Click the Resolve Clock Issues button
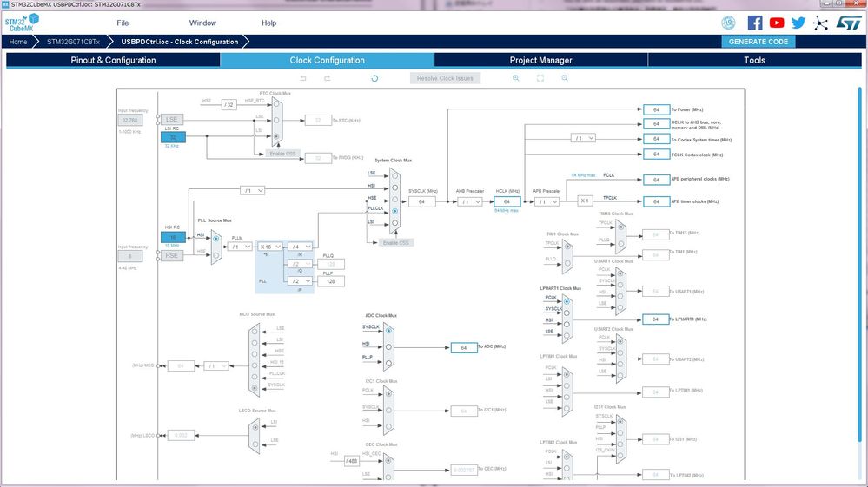Viewport: 868px width, 487px height. (445, 78)
